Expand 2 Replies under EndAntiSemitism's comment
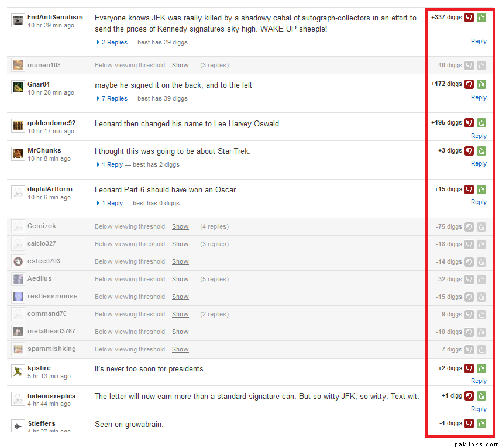Viewport: 499px width, 448px height. point(114,42)
